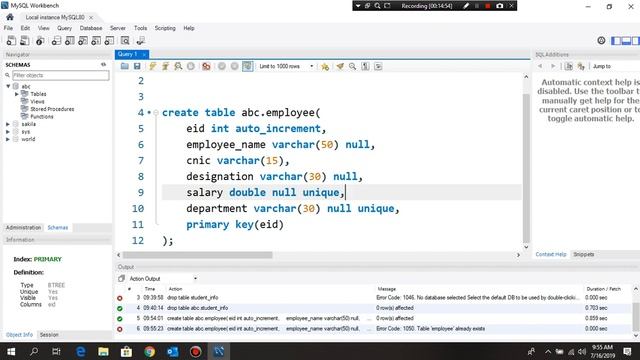Beautify the query with the broom icon
The height and width of the screenshot is (360, 640).
[340, 66]
